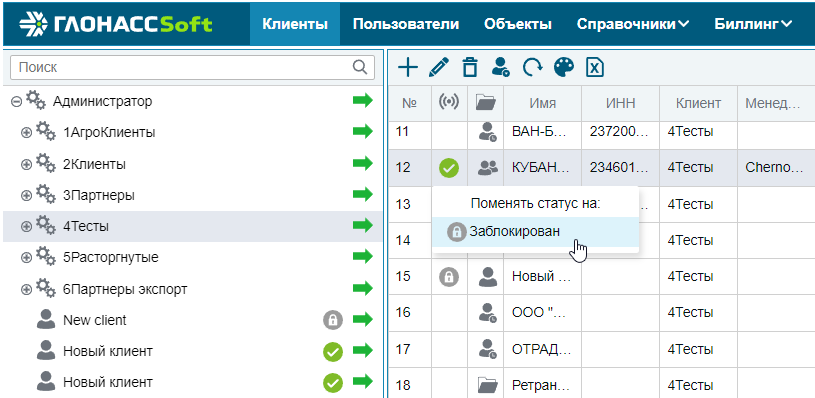Click the ООО "… name cell
Screen dimensions: 815x398
tap(543, 313)
